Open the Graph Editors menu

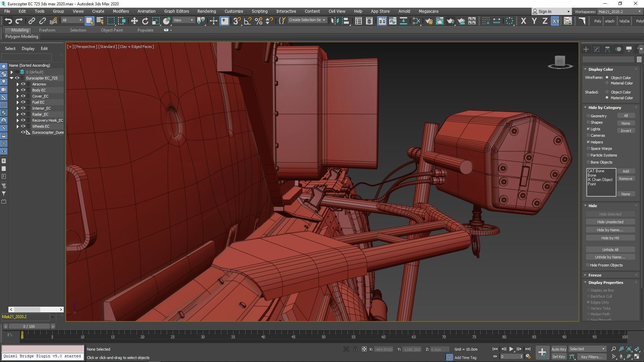coord(176,11)
